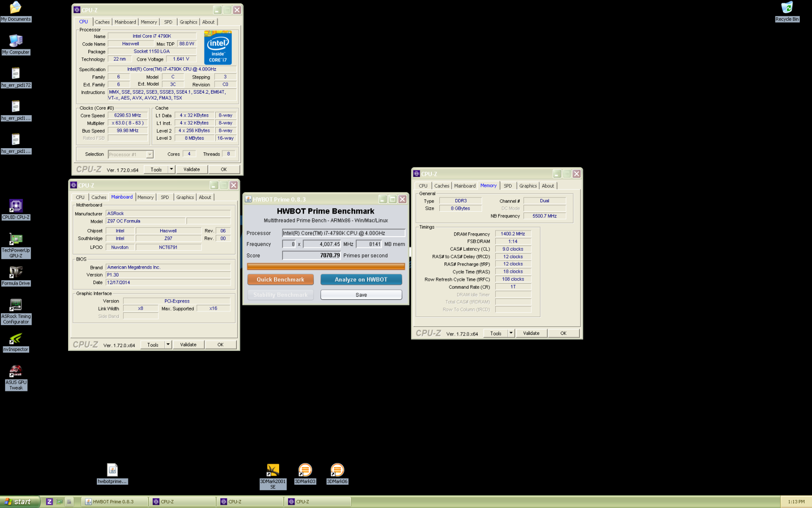Image resolution: width=812 pixels, height=508 pixels.
Task: Click the Model value Z97 OC Formula
Action: point(145,221)
